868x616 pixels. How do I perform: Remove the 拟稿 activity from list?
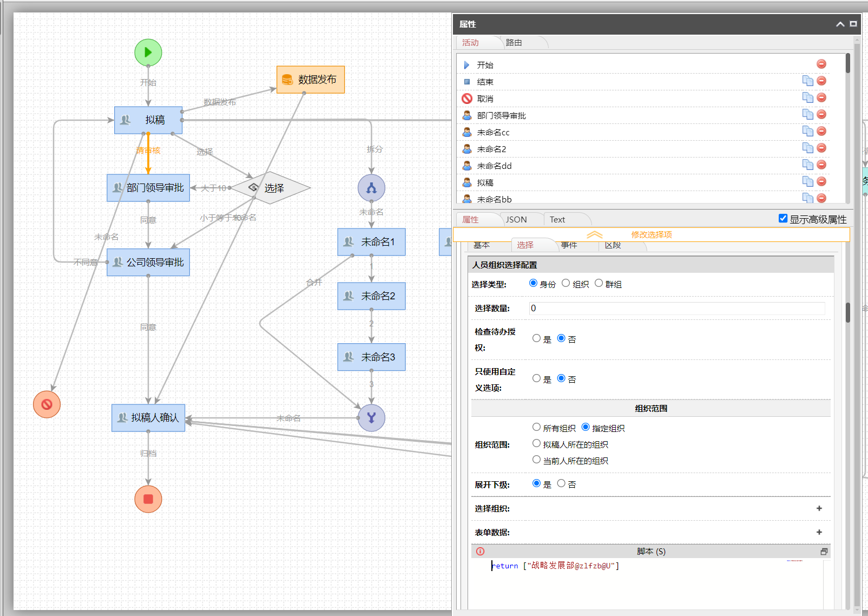tap(821, 182)
